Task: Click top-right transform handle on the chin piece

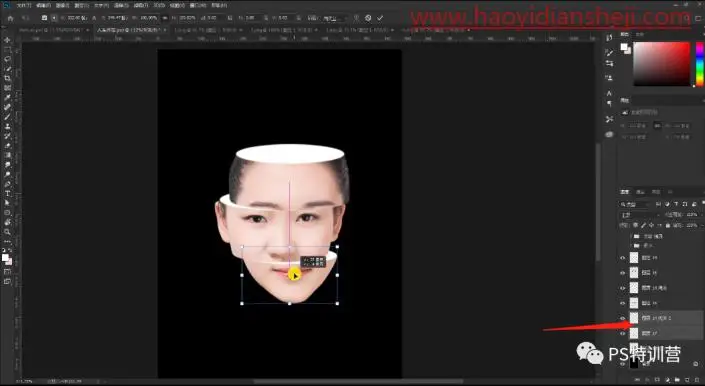Action: click(x=337, y=247)
